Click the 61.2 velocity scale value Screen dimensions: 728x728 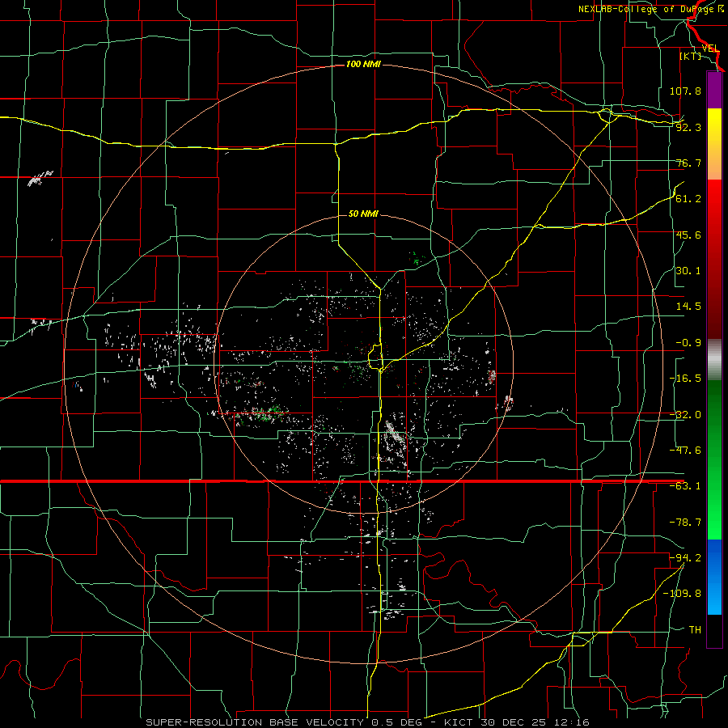coord(688,199)
